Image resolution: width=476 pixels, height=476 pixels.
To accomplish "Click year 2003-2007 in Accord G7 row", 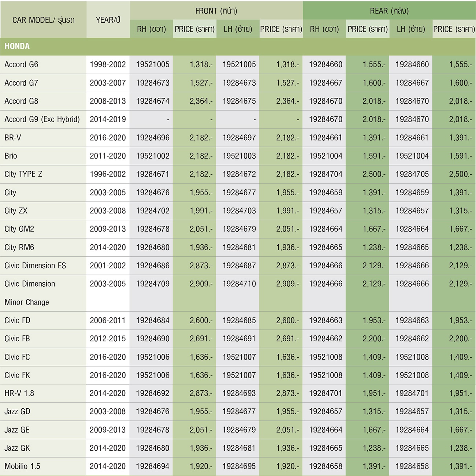I will coord(108,83).
